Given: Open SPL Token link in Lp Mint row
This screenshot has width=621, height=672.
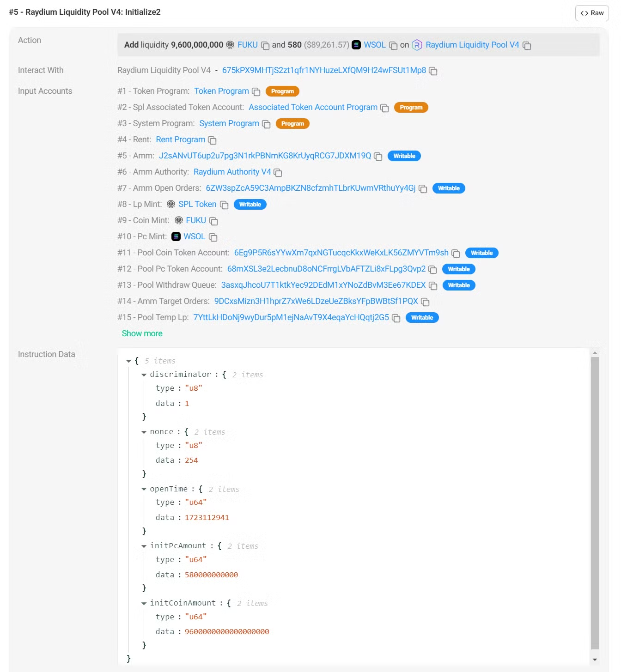Looking at the screenshot, I should point(197,204).
